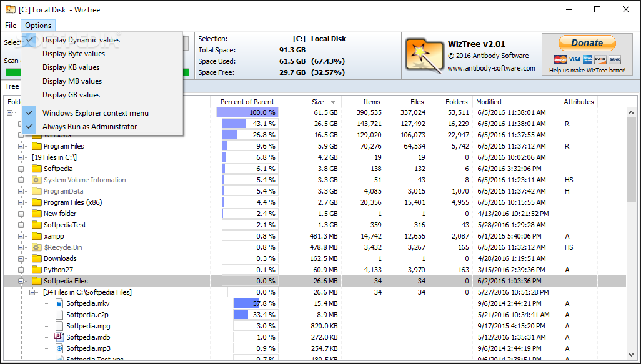Image resolution: width=641 pixels, height=364 pixels.
Task: Collapse the Softpedia Files tree node
Action: tap(21, 281)
